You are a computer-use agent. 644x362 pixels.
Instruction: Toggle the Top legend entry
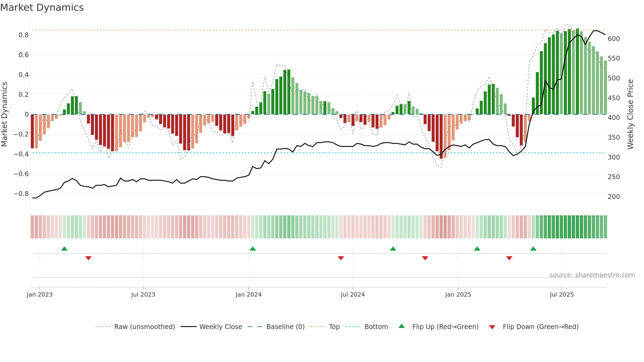(325, 327)
